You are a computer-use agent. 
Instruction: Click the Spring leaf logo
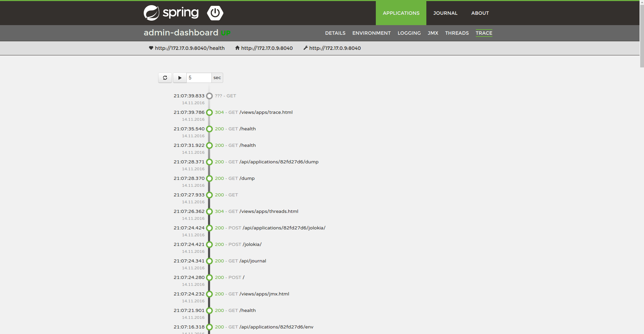click(152, 13)
